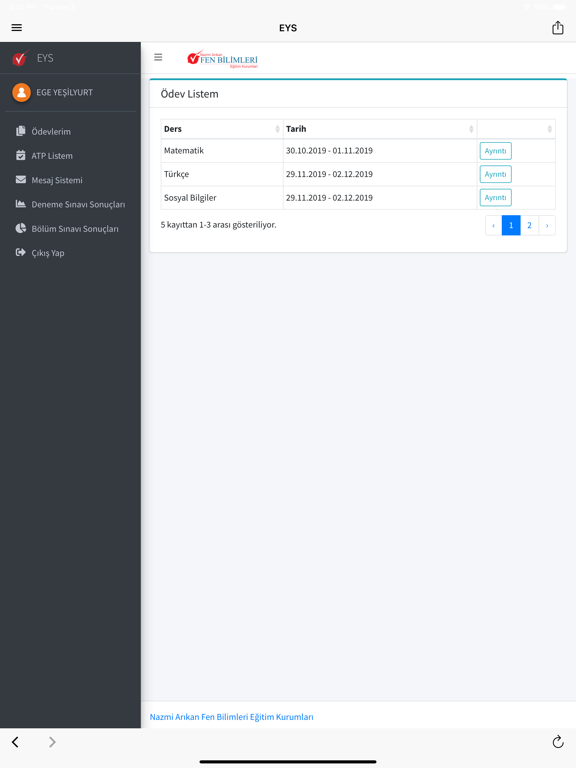Go to next page in pagination
Image resolution: width=576 pixels, height=768 pixels.
(x=547, y=225)
